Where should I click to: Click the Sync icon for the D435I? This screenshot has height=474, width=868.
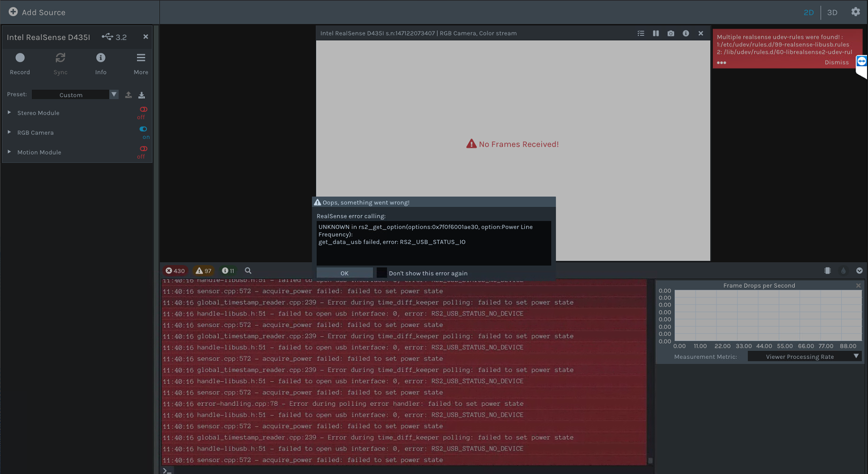point(60,57)
